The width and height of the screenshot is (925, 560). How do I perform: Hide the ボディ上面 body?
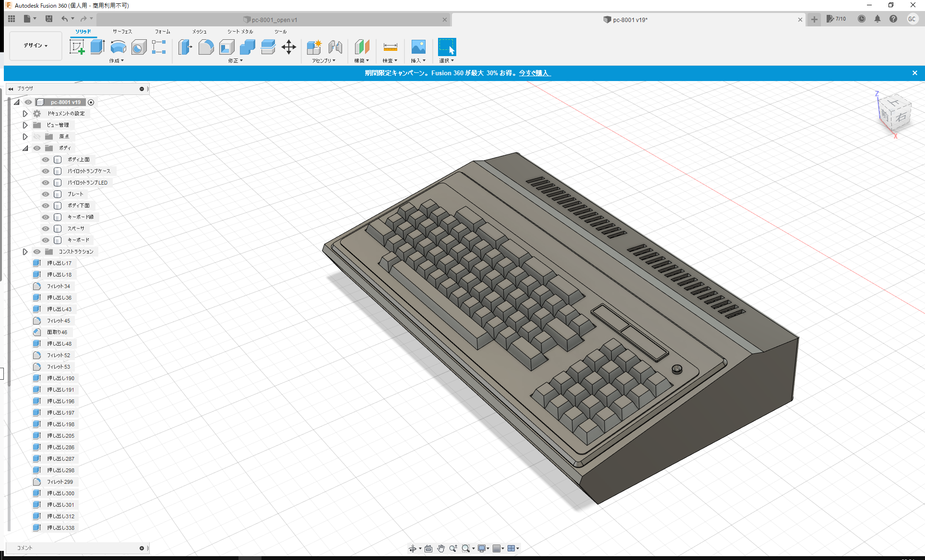(x=45, y=159)
